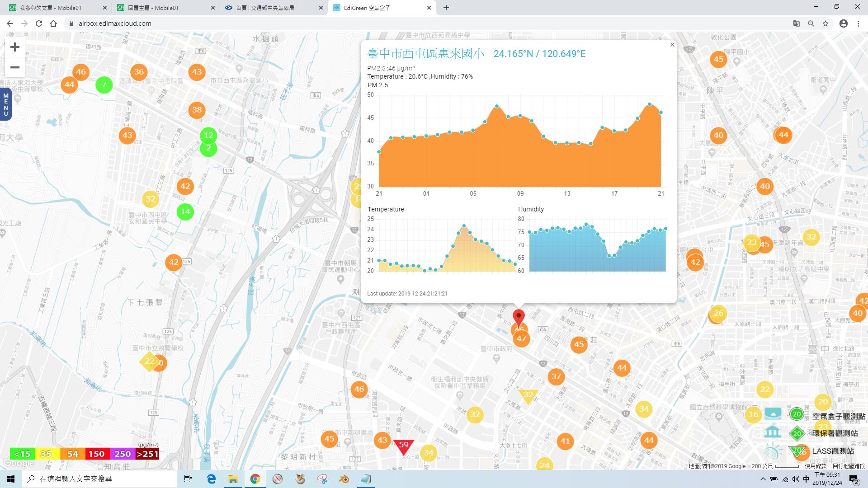This screenshot has width=868, height=488.
Task: Select the green marker showing 14
Action: click(x=185, y=211)
